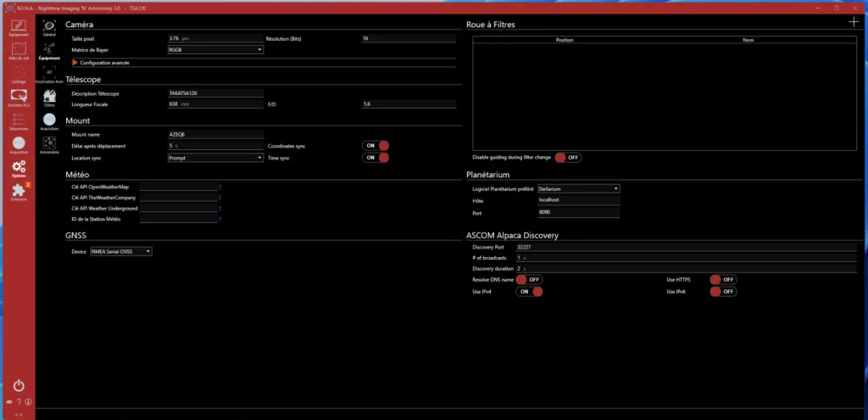The height and width of the screenshot is (420, 868).
Task: Click the Longueur Focale input field
Action: tap(215, 104)
